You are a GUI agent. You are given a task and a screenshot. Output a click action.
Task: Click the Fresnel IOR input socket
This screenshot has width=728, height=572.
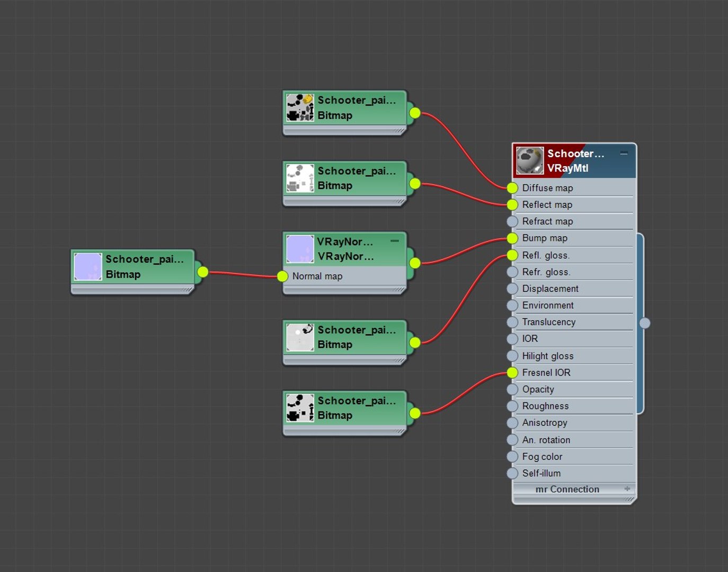click(x=512, y=373)
